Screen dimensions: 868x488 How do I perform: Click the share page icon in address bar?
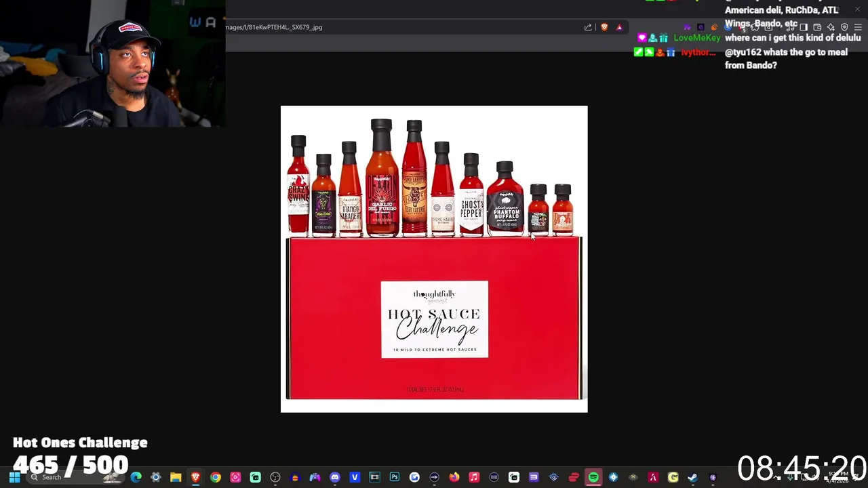click(x=588, y=27)
